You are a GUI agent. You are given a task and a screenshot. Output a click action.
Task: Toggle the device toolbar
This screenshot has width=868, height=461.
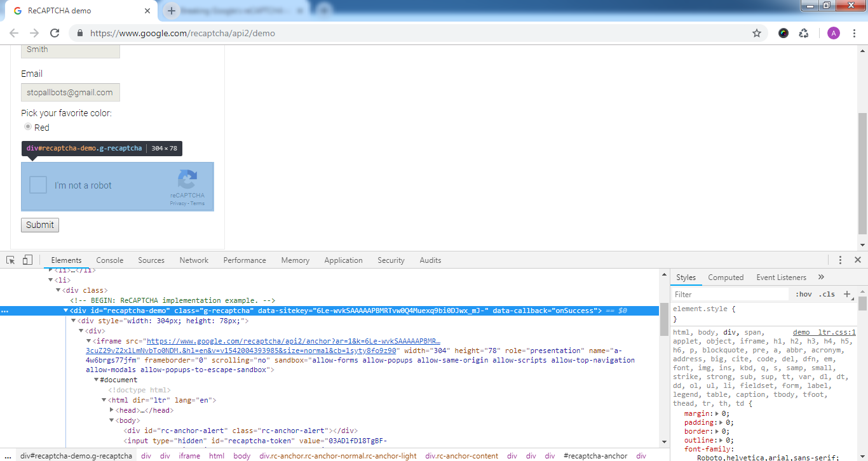coord(27,260)
